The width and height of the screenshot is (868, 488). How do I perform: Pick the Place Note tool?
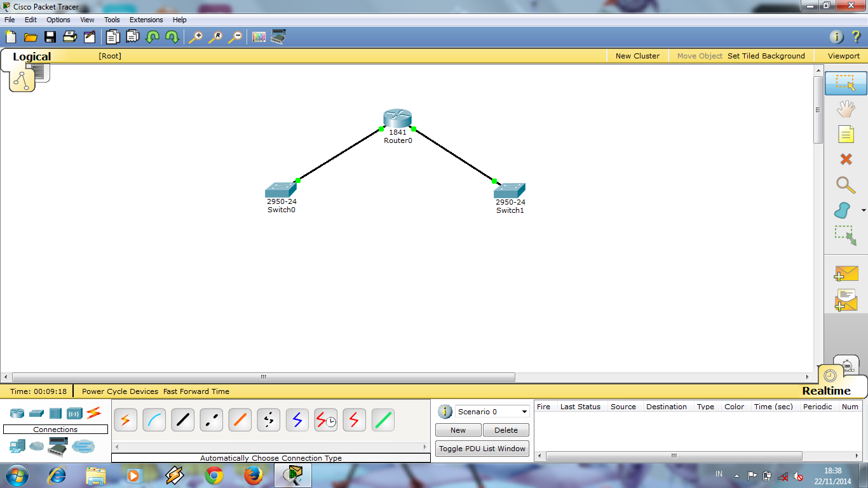tap(846, 134)
